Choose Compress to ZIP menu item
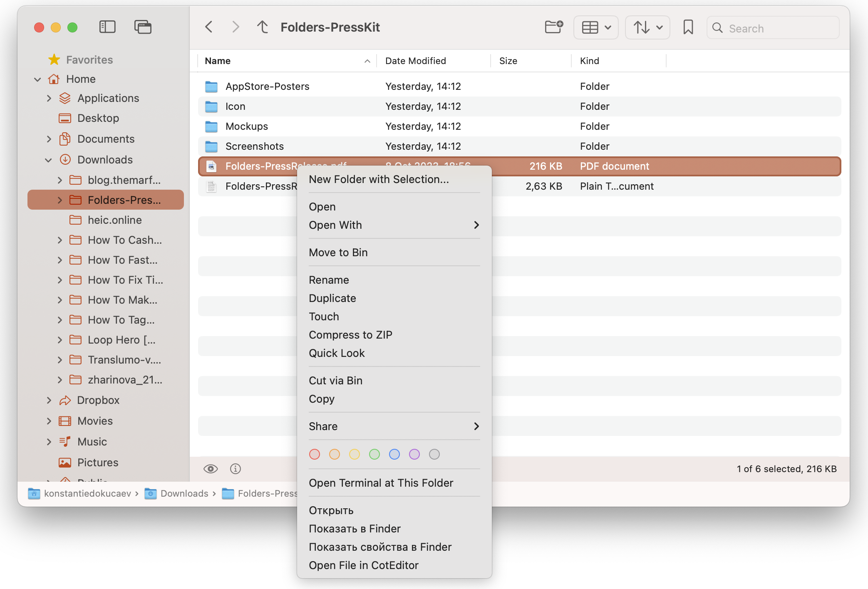 [350, 335]
